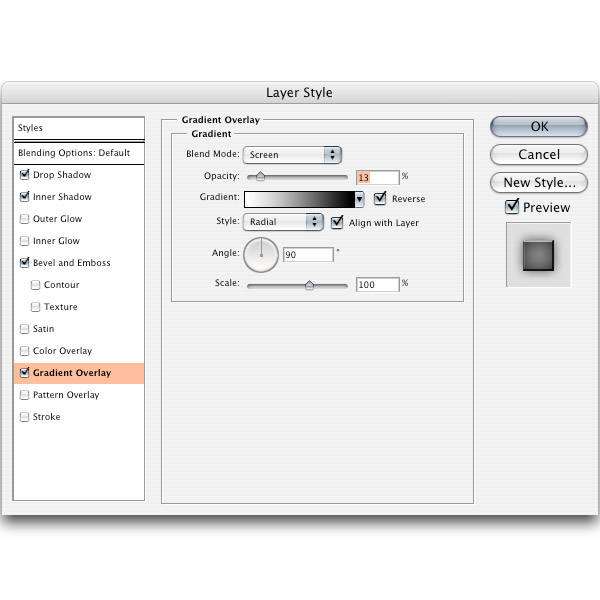Select the Styles list entry
600x600 pixels.
79,128
